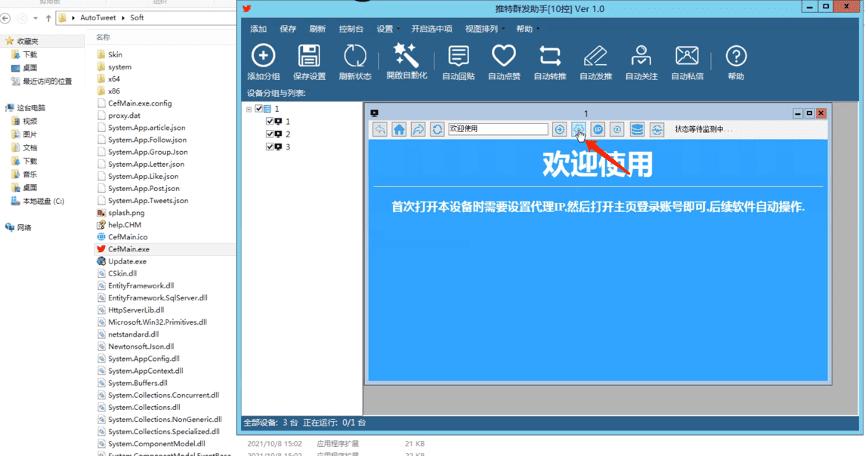
Task: Select device 2 label in the tree
Action: (288, 134)
